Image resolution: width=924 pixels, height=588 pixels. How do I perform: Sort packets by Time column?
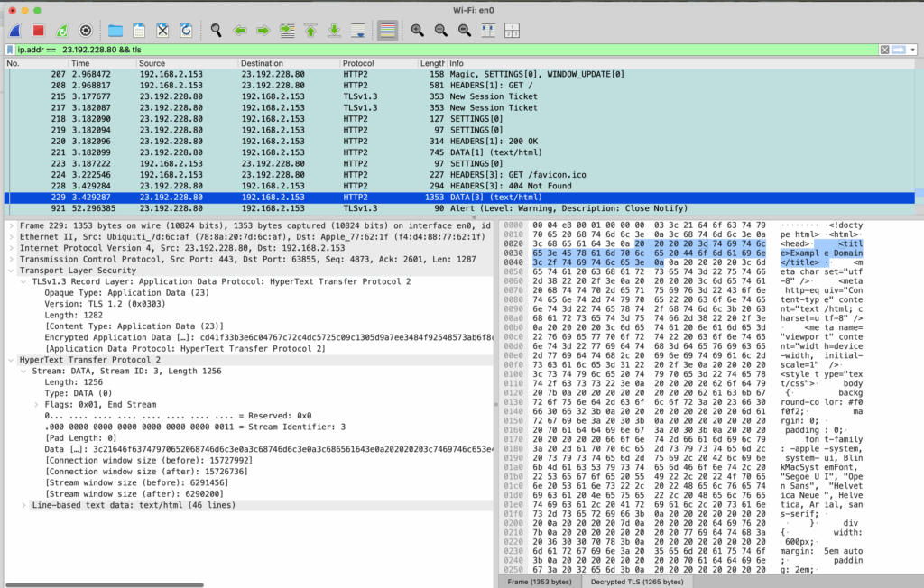click(x=101, y=63)
